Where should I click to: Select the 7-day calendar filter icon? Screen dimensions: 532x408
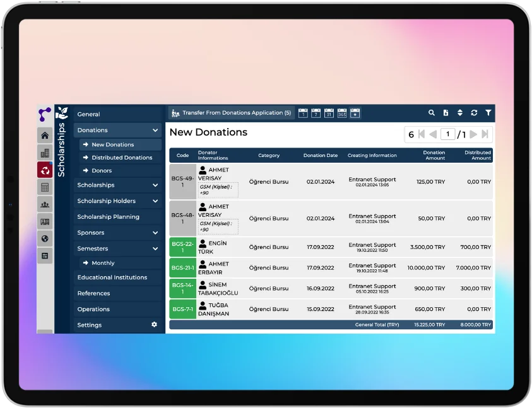(316, 113)
